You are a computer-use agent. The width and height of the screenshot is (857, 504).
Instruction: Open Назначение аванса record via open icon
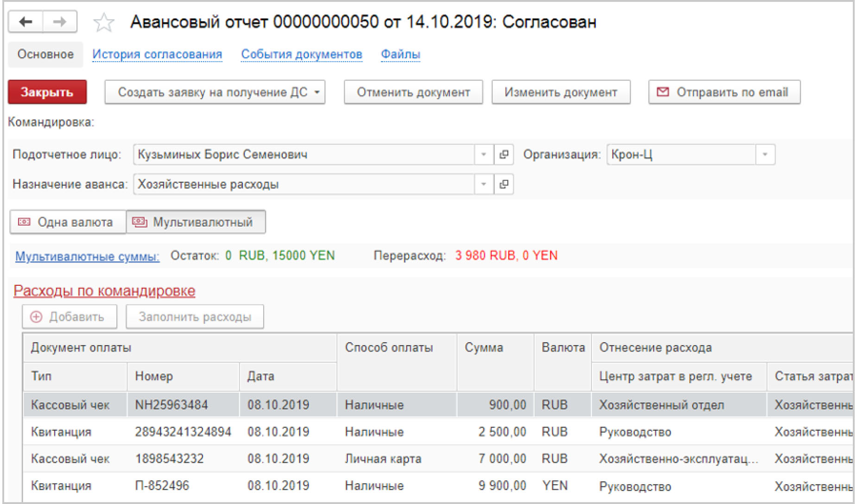504,184
